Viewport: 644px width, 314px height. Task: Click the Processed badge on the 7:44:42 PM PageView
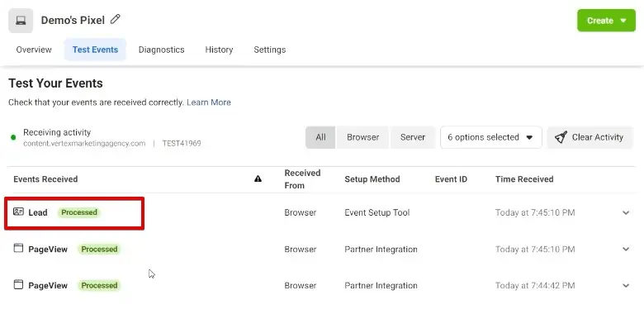pos(99,285)
